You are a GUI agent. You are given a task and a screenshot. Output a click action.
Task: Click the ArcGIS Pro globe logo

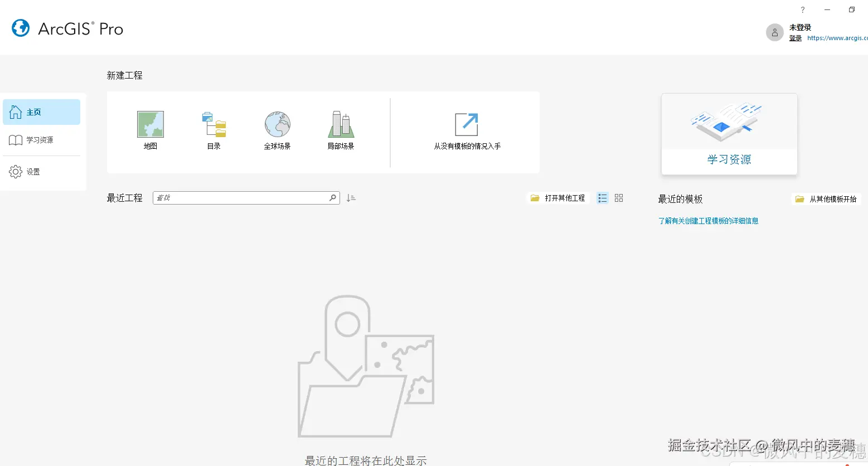(21, 28)
